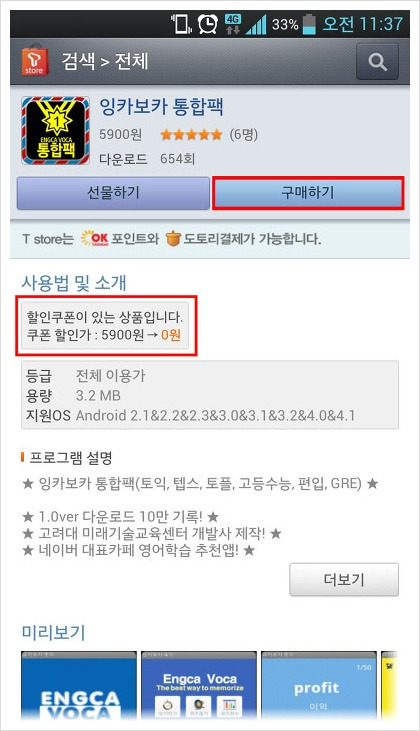Tap the acorn 도토리 payment icon
Screen dimensions: 420x731
173,239
